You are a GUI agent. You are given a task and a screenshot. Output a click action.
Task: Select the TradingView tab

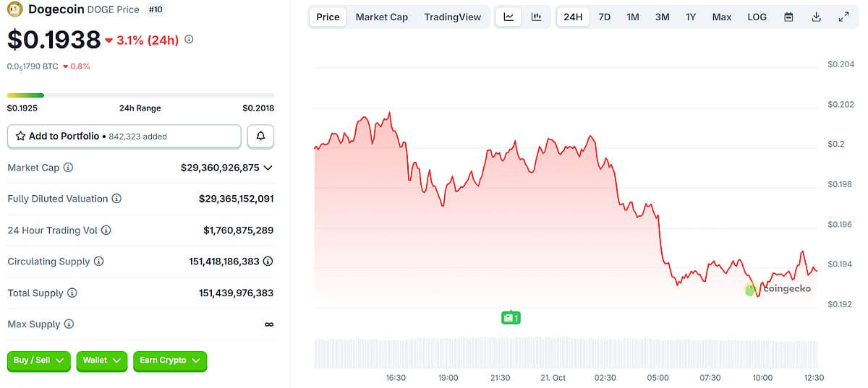tap(453, 17)
